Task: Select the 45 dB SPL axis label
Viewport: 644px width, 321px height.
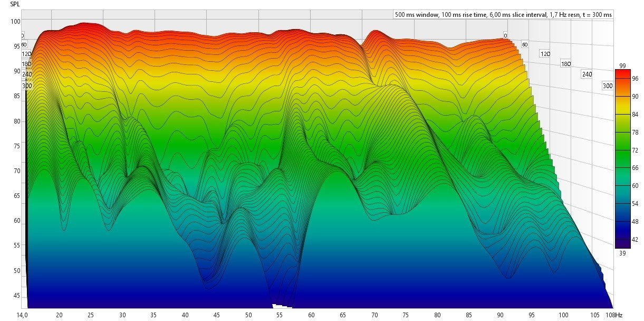Action: [x=17, y=296]
